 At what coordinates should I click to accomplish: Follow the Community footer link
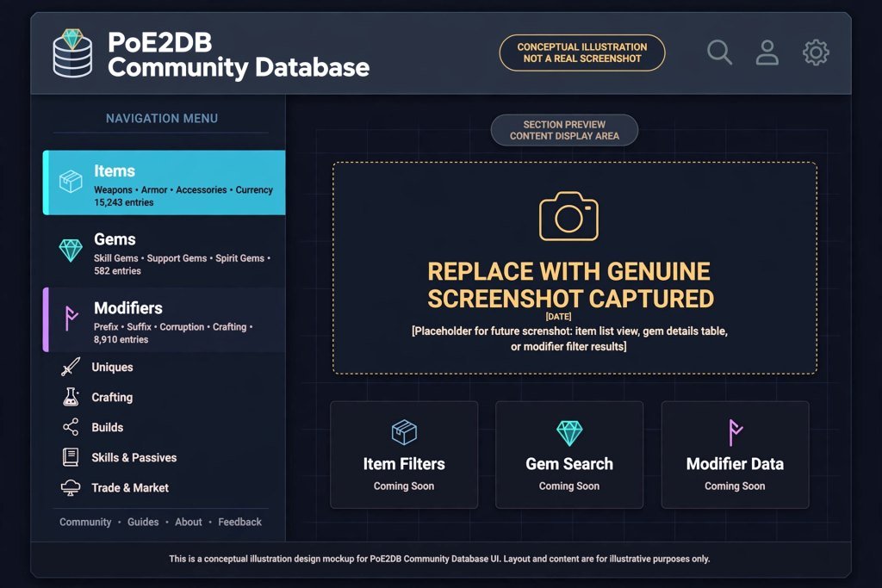(85, 522)
